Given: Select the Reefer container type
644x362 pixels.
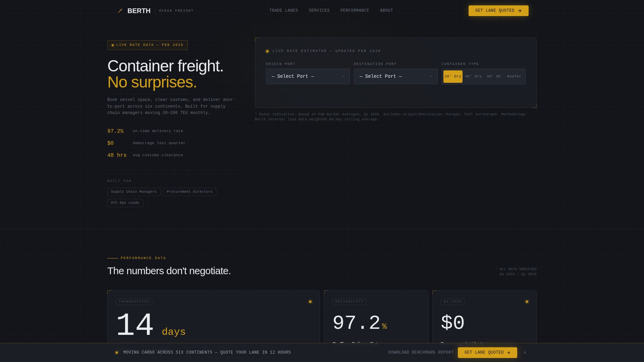Looking at the screenshot, I should click(514, 76).
